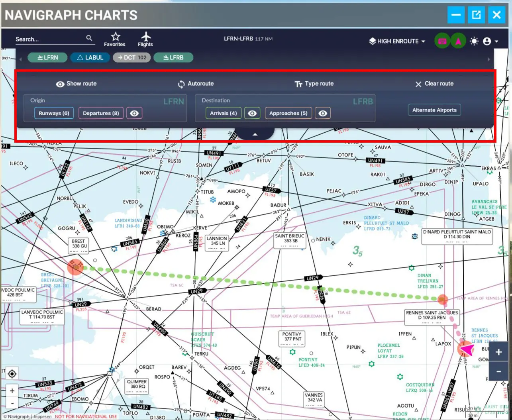Close the Navigraph Charts panel

(x=496, y=15)
